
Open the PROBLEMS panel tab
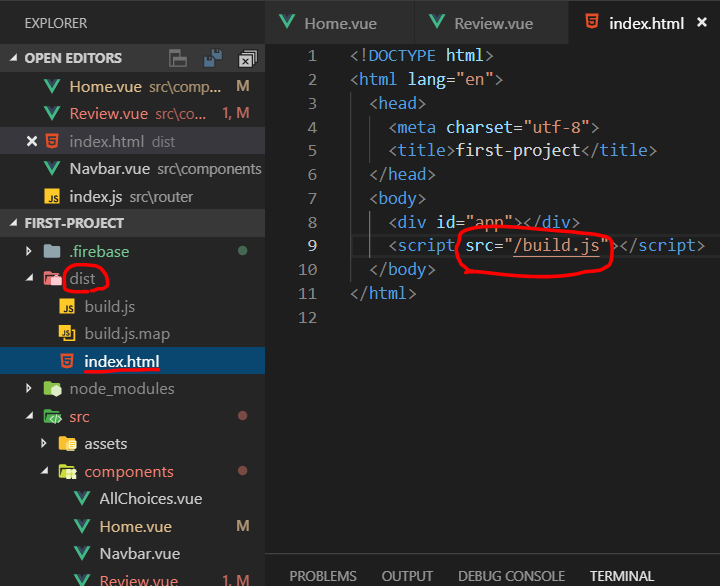323,576
